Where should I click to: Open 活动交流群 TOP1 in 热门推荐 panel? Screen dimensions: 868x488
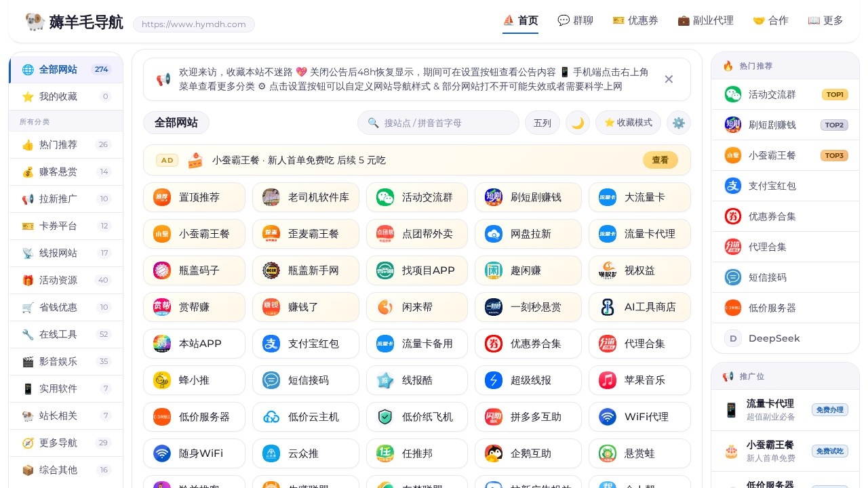point(785,94)
